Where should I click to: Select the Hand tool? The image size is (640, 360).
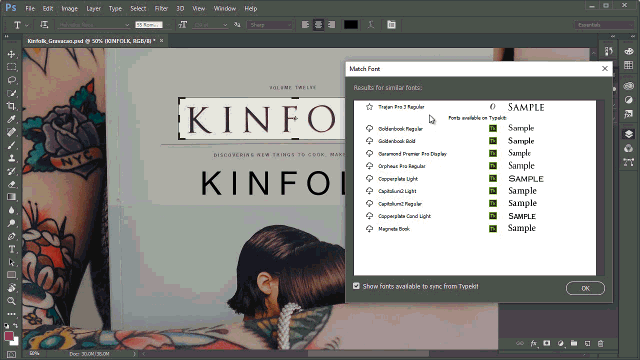click(x=11, y=288)
